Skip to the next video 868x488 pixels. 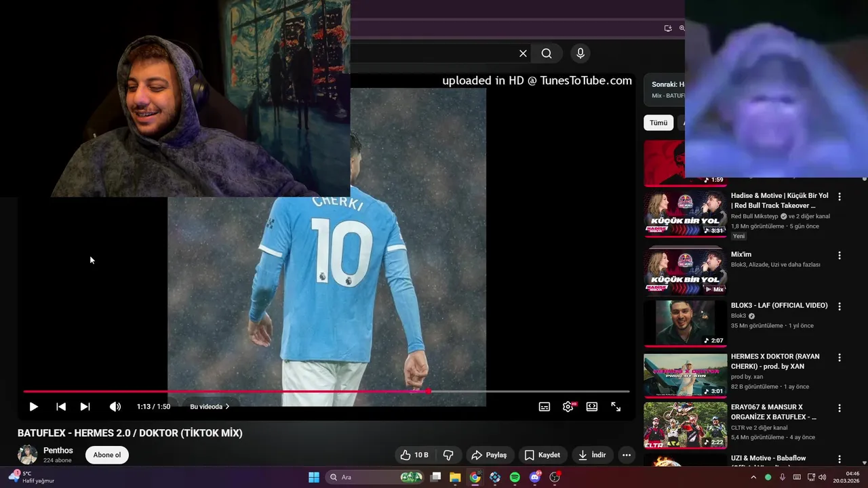[85, 407]
